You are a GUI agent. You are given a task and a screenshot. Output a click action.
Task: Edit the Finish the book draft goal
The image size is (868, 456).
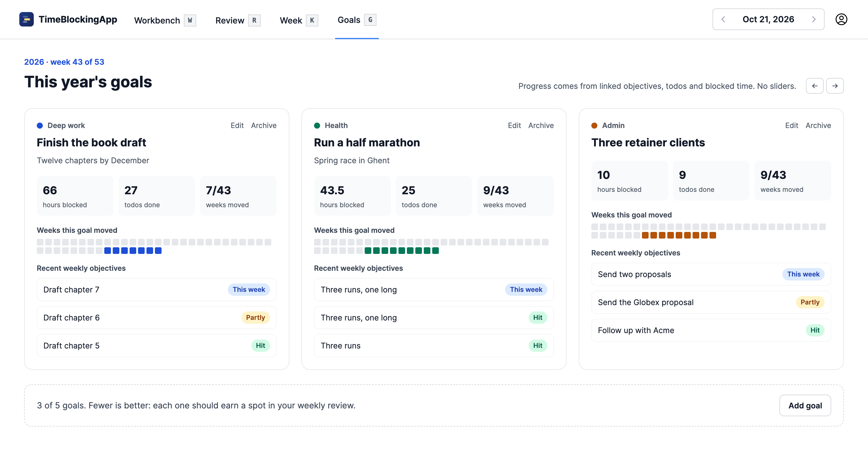click(237, 125)
